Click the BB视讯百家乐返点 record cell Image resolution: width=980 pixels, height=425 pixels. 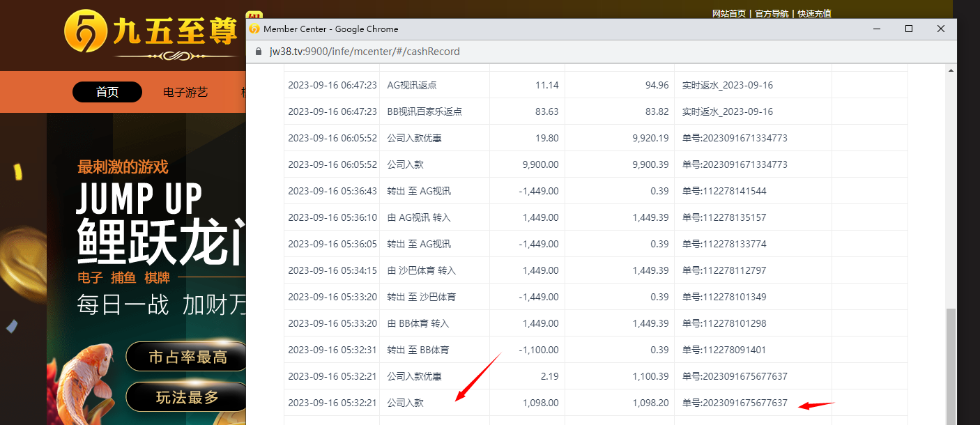point(434,111)
